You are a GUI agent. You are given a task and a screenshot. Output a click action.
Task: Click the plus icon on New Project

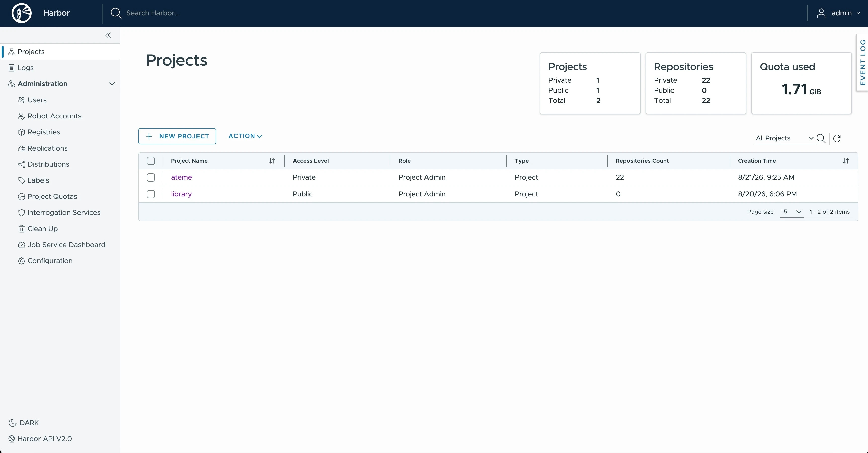149,136
